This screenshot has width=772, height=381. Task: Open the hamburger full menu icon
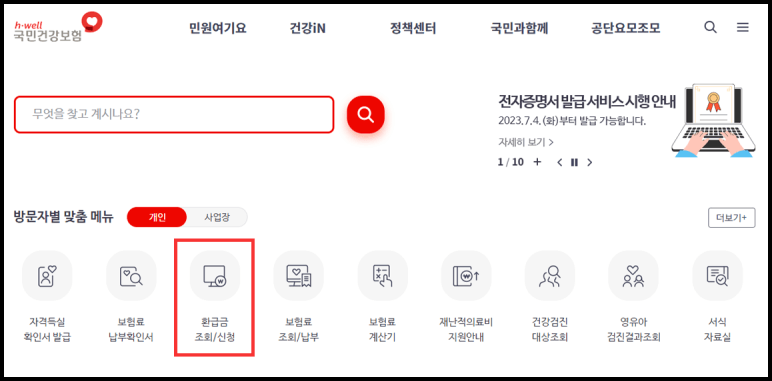[742, 28]
